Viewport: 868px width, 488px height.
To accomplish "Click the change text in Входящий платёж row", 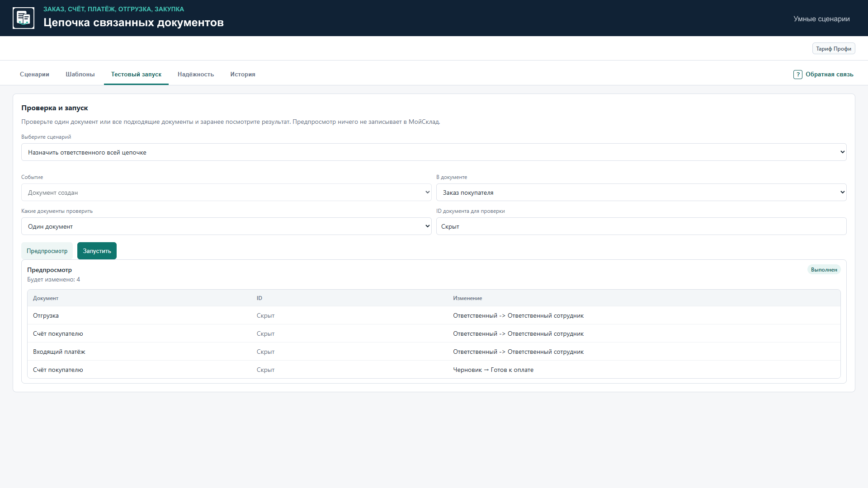I will click(518, 352).
